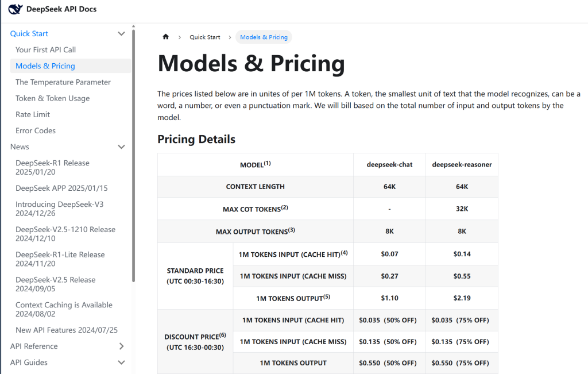Select Models & Pricing in sidebar

click(45, 66)
